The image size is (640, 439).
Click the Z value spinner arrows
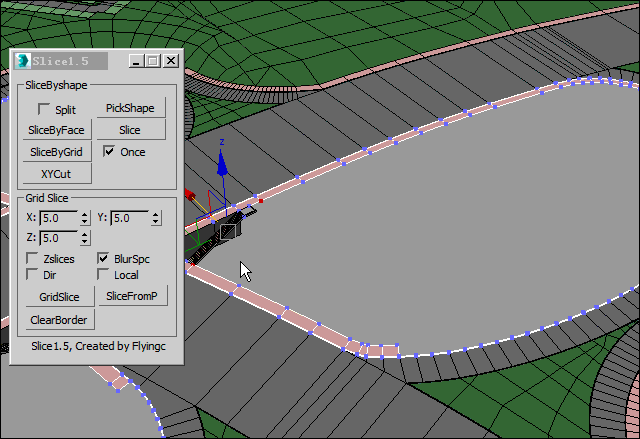pos(84,238)
